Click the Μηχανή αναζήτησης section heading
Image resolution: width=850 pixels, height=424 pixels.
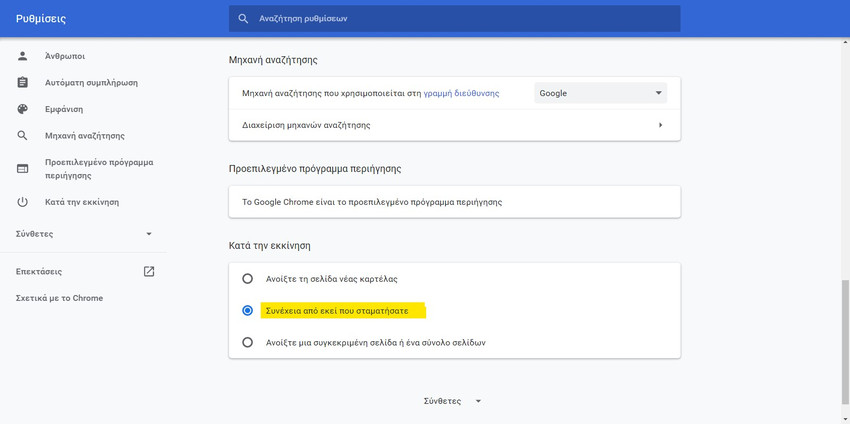pos(273,60)
